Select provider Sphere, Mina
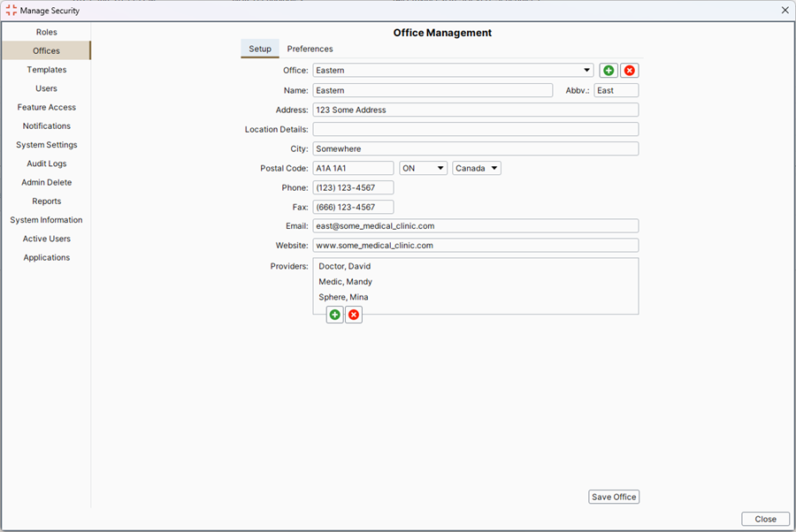 pyautogui.click(x=343, y=297)
